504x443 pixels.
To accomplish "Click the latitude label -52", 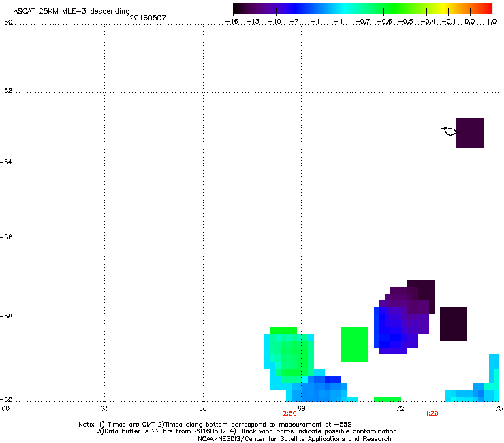I will [x=6, y=91].
